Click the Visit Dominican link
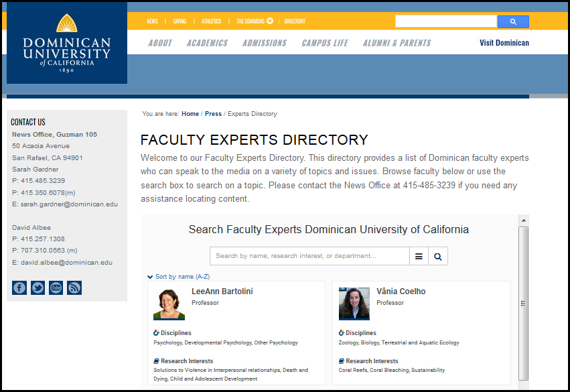This screenshot has width=570, height=392. point(504,43)
